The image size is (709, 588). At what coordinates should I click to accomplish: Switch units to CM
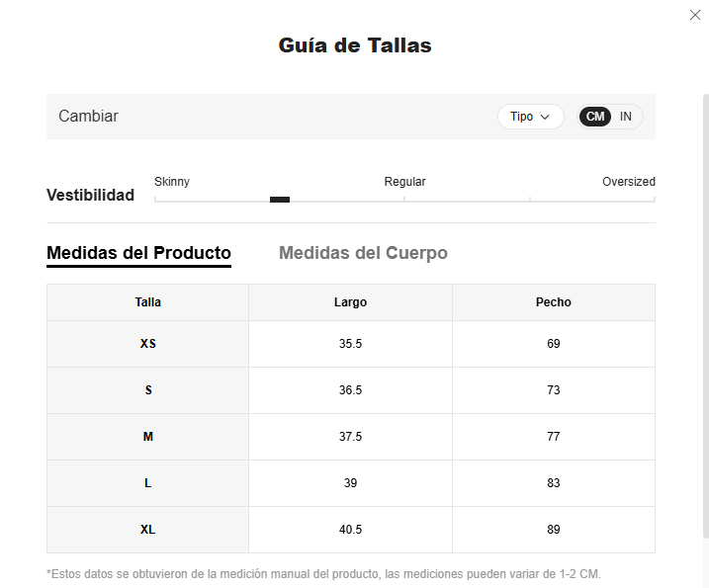tap(595, 117)
